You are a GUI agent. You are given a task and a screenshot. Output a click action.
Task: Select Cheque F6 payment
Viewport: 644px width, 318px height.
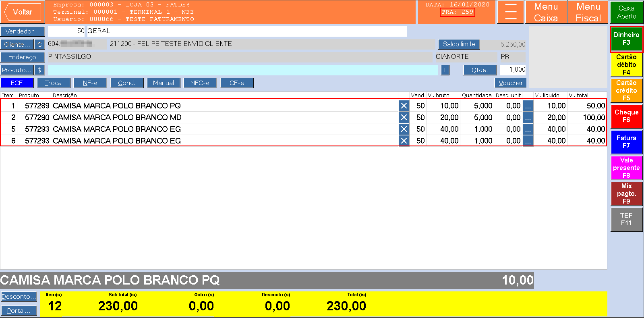tap(627, 116)
